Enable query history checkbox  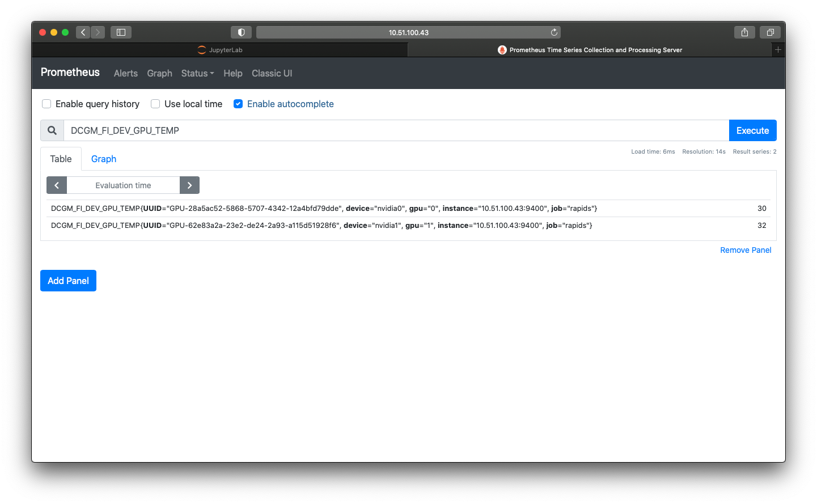click(x=46, y=104)
